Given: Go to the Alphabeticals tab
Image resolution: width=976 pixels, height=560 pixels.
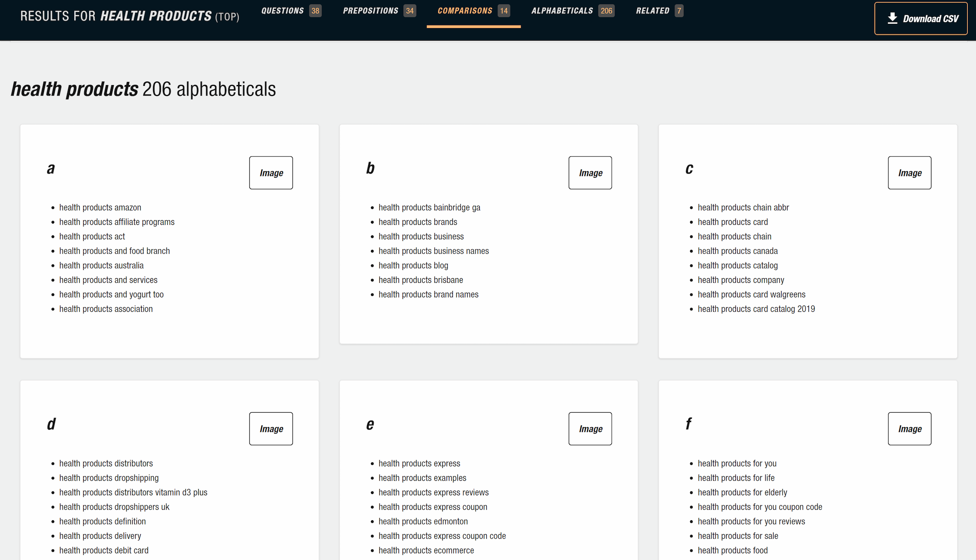Looking at the screenshot, I should click(x=572, y=11).
